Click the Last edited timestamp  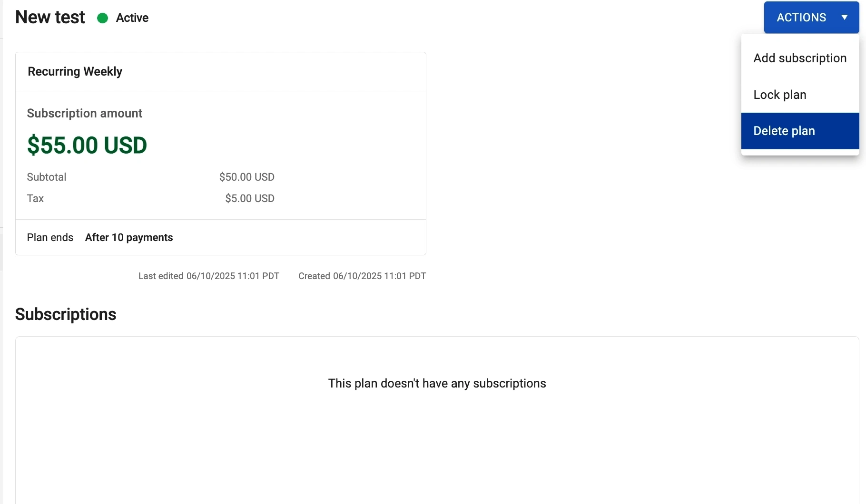(x=208, y=276)
